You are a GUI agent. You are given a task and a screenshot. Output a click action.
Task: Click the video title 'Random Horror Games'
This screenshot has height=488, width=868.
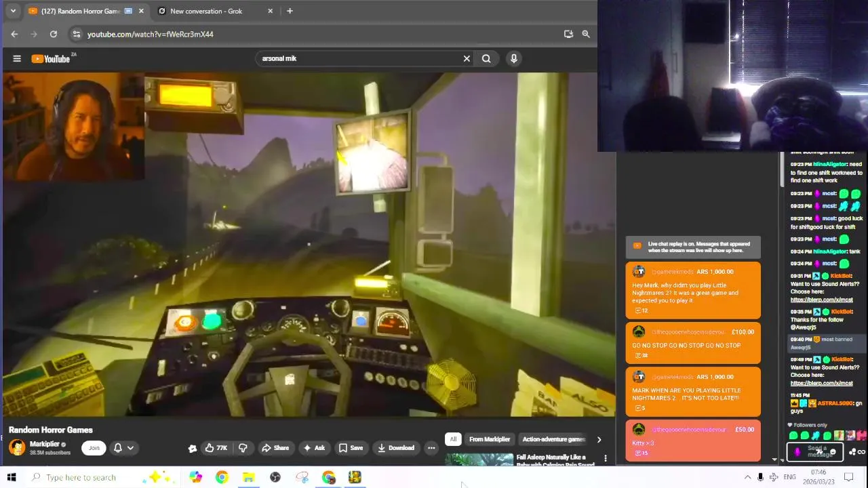(x=51, y=430)
